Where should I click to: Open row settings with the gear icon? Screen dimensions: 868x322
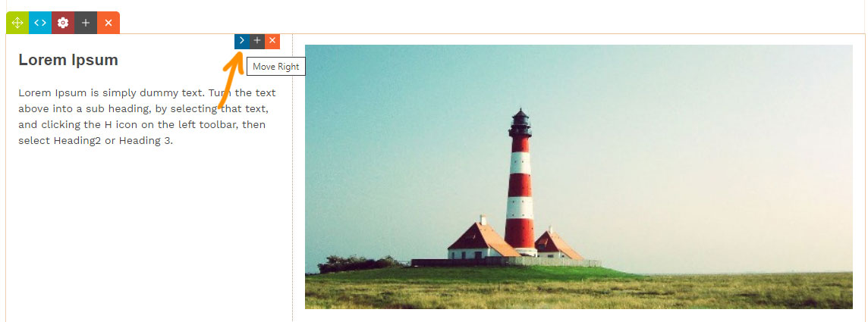coord(62,23)
